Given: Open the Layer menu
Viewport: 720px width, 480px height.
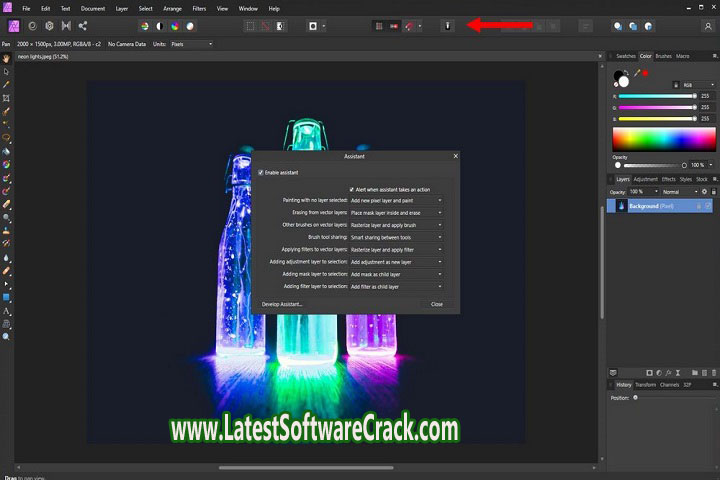Looking at the screenshot, I should click(x=122, y=9).
